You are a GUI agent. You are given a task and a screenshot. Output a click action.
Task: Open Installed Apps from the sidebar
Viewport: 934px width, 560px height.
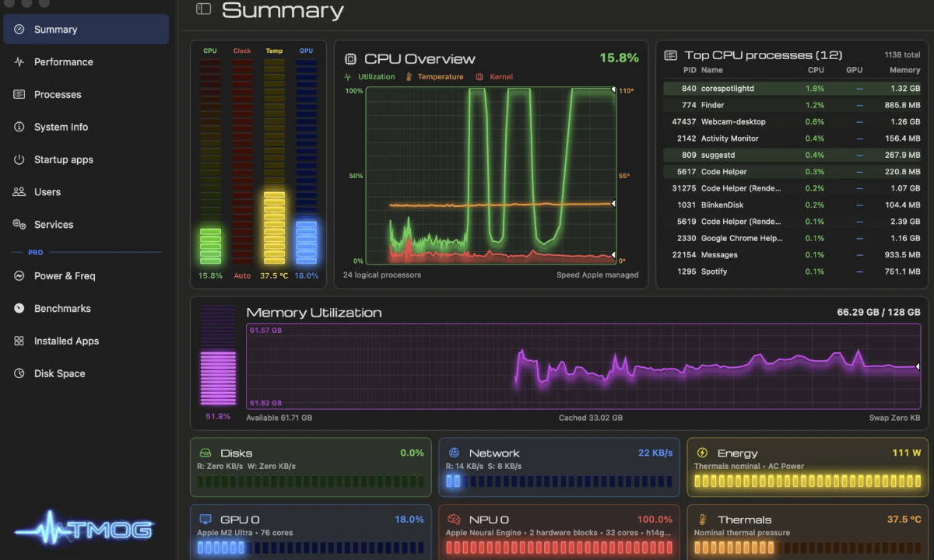click(x=86, y=341)
